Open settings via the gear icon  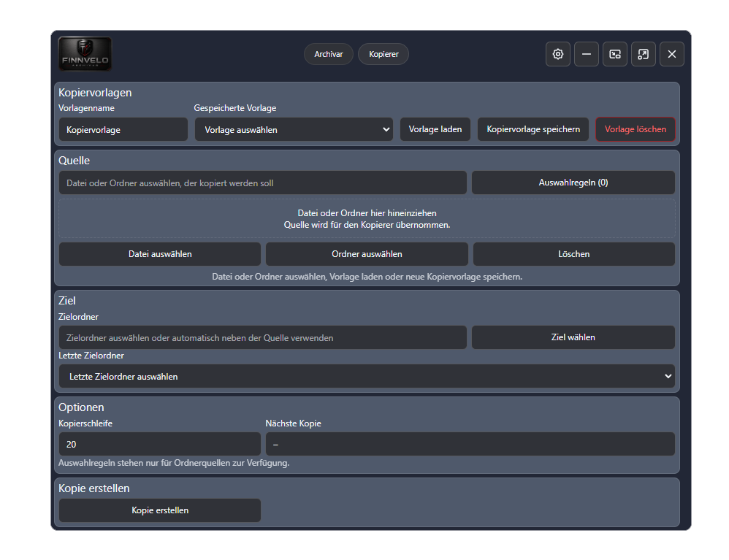[558, 54]
